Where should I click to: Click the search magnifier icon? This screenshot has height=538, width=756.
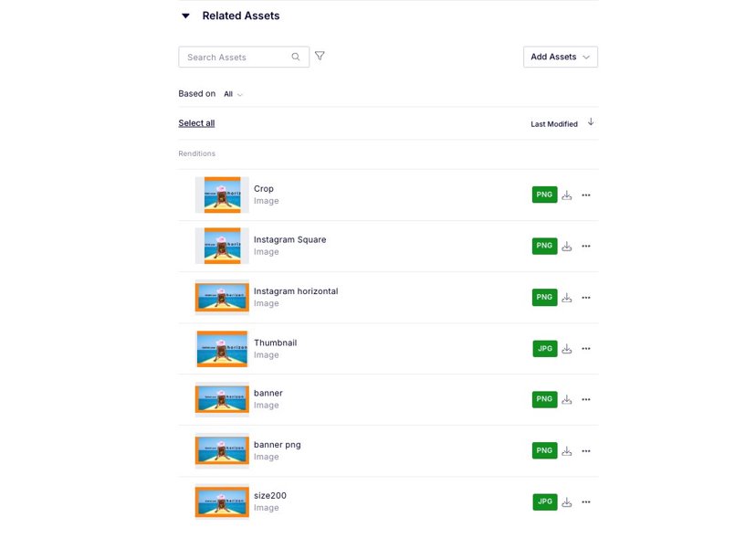296,56
